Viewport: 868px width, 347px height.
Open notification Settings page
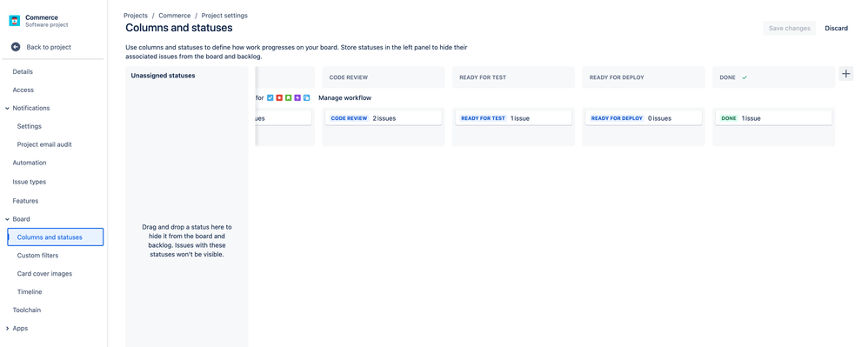[x=30, y=126]
